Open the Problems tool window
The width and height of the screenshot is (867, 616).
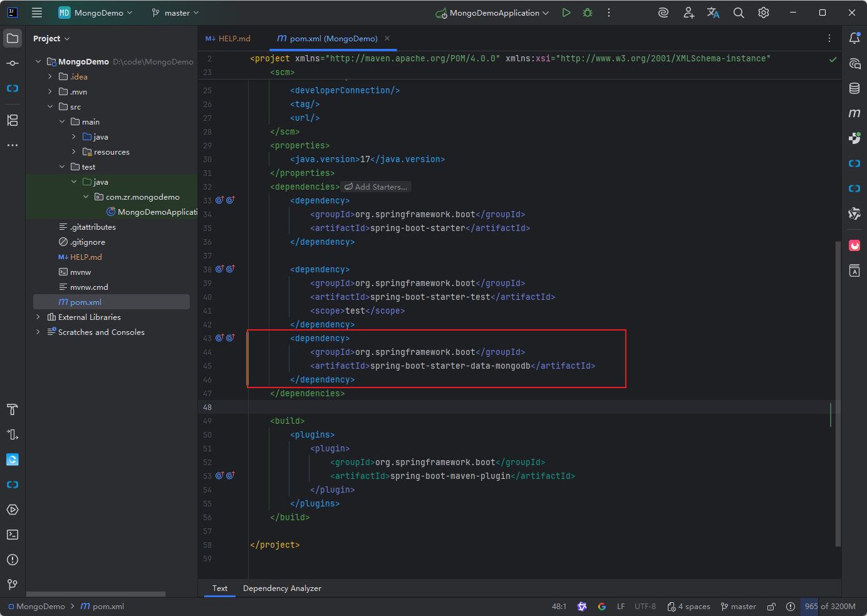tap(13, 560)
